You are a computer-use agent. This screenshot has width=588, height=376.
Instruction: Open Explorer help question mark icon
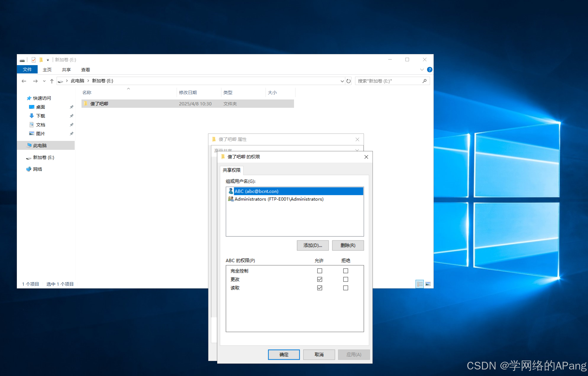coord(429,70)
